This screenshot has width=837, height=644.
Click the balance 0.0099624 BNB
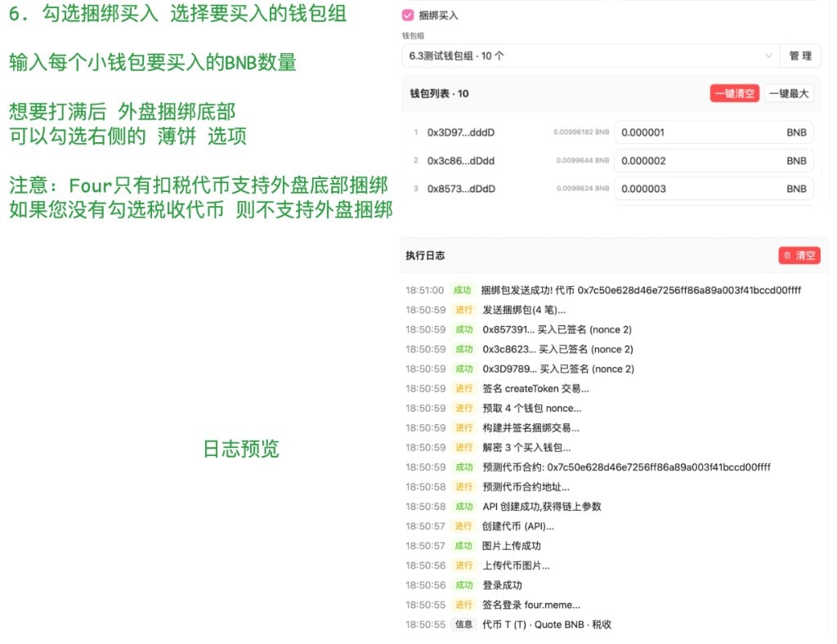point(582,188)
